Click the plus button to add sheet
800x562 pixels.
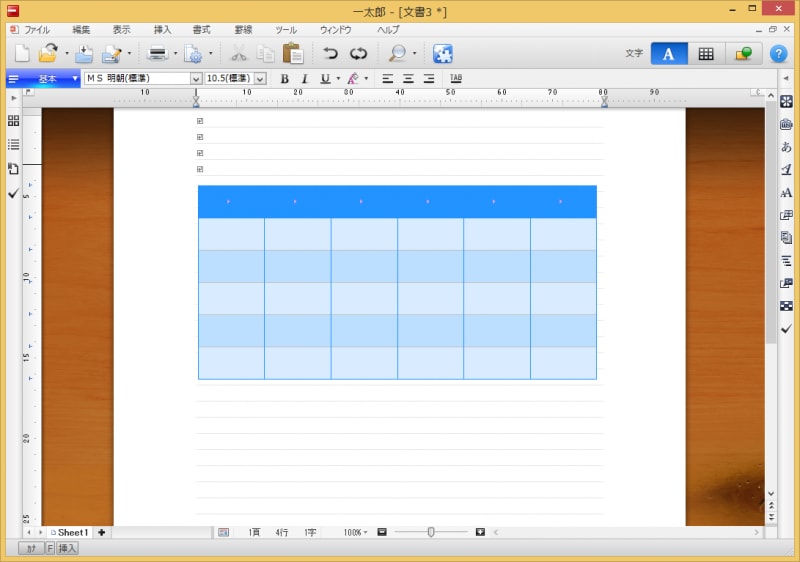[102, 532]
